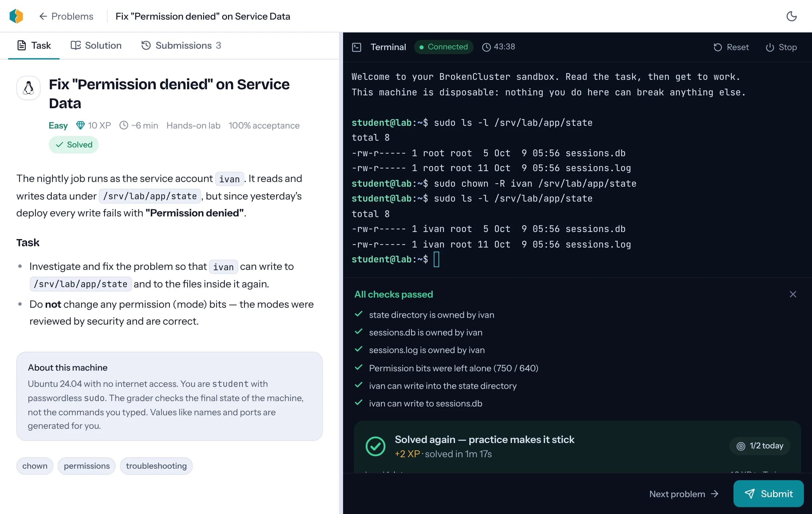
Task: Click the ~6 min clock icon
Action: pos(124,125)
